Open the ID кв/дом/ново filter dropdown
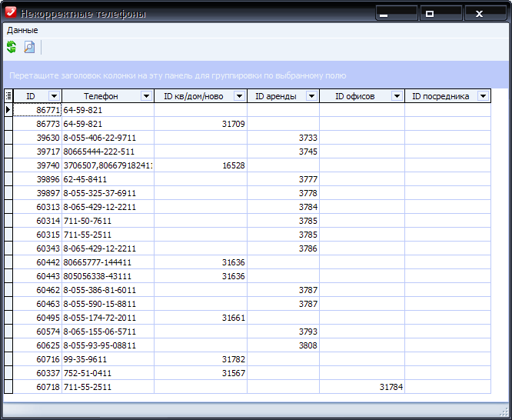Screen dimensions: 512x420 pos(239,96)
